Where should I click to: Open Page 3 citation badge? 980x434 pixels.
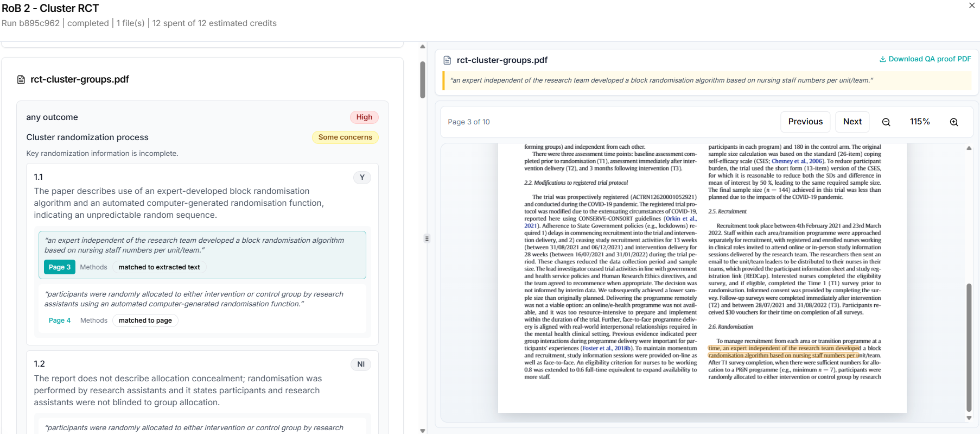pos(60,267)
